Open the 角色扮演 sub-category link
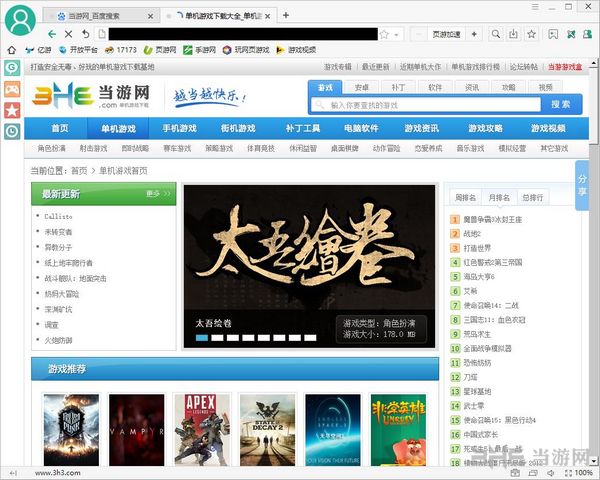This screenshot has height=480, width=600. [x=52, y=148]
